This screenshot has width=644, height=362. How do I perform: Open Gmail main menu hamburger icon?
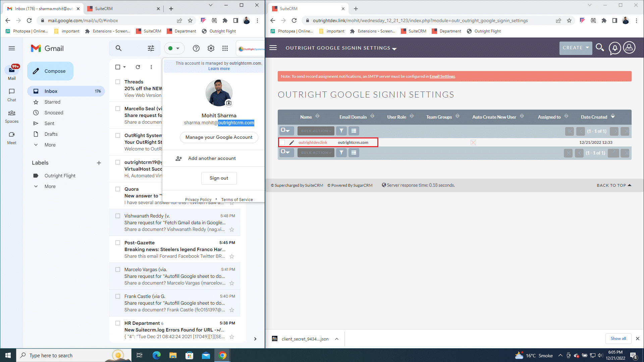12,48
